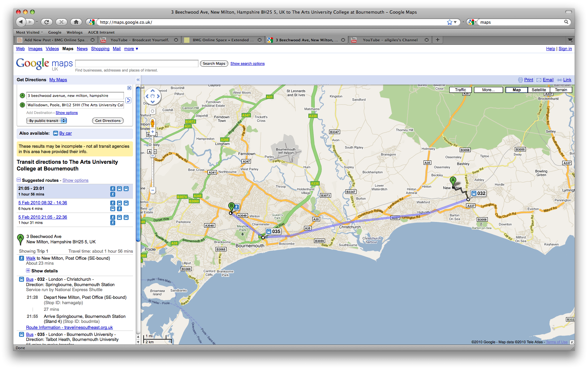Zoom in the map with the plus button

153,132
